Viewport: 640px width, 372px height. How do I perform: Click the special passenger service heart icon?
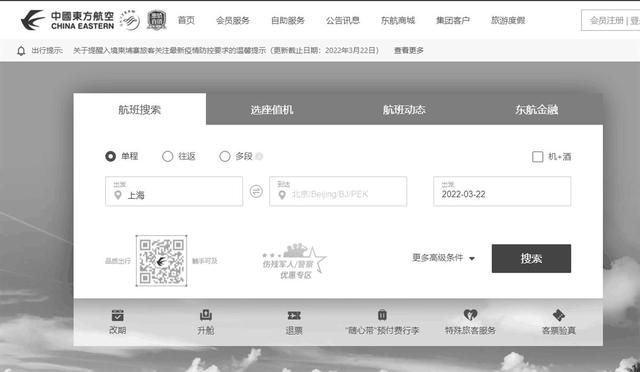(x=471, y=315)
